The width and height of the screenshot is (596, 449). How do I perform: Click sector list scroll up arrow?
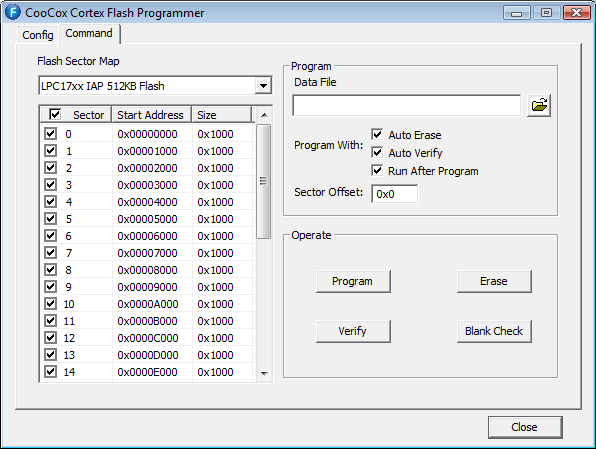(x=264, y=115)
